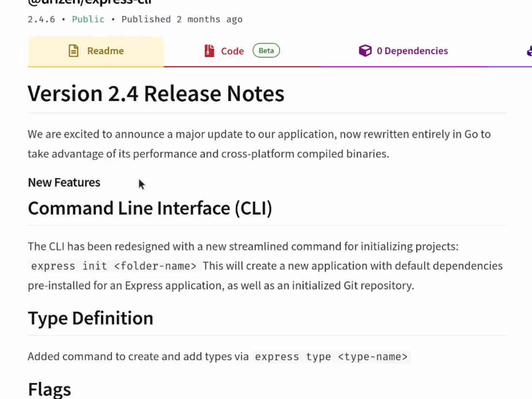Viewport: 532px width, 399px height.
Task: Click the green Beta badge on the Code tab
Action: pyautogui.click(x=266, y=50)
